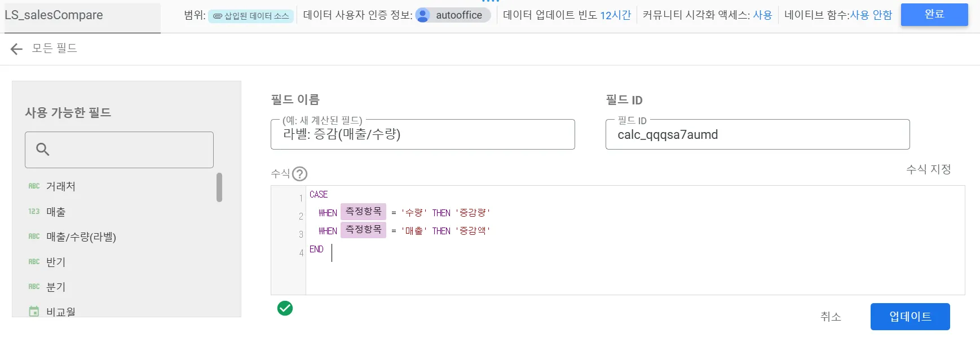Click the autooffice user avatar icon

[423, 15]
